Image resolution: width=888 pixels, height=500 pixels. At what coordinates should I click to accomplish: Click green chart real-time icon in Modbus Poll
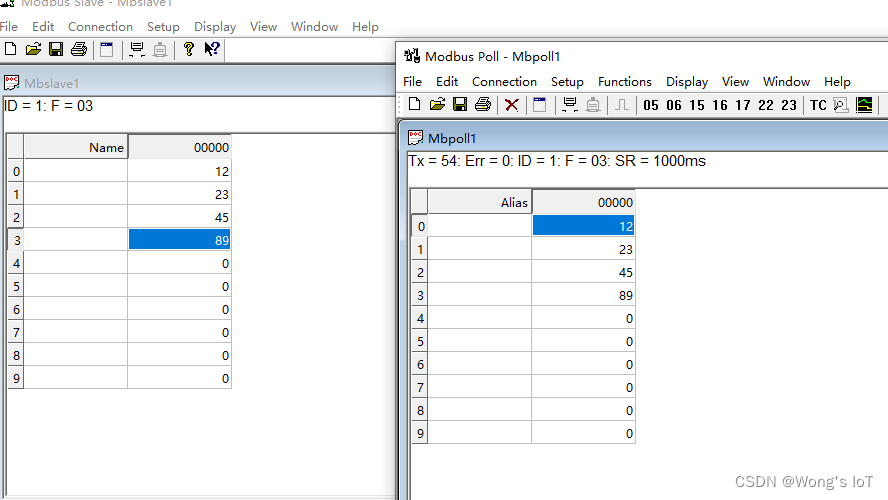click(x=864, y=105)
